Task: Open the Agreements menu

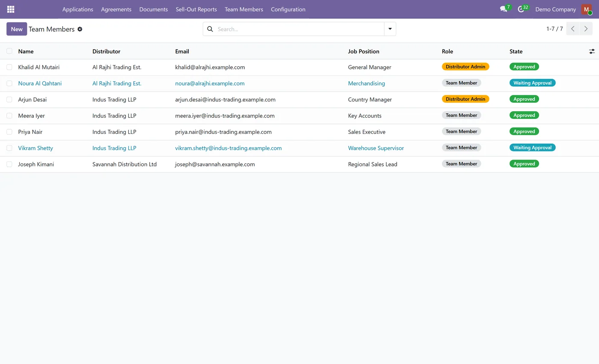Action: [116, 9]
